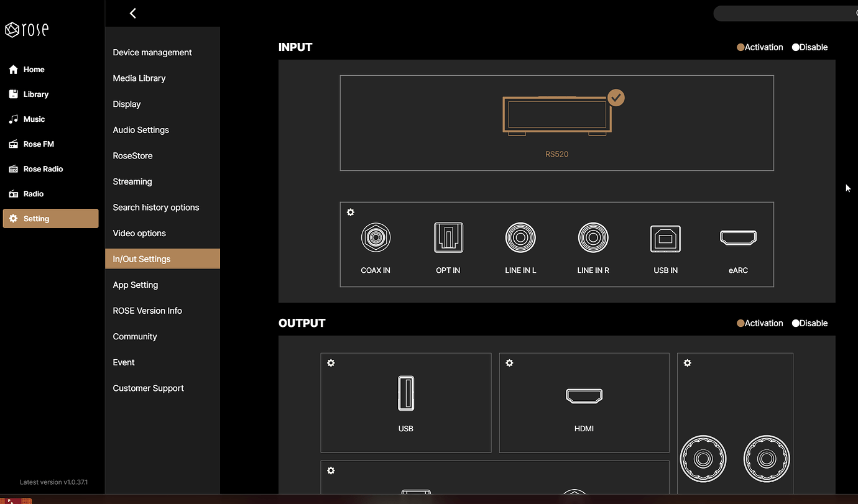
Task: Open gear settings for the lower-left output panel
Action: click(331, 471)
